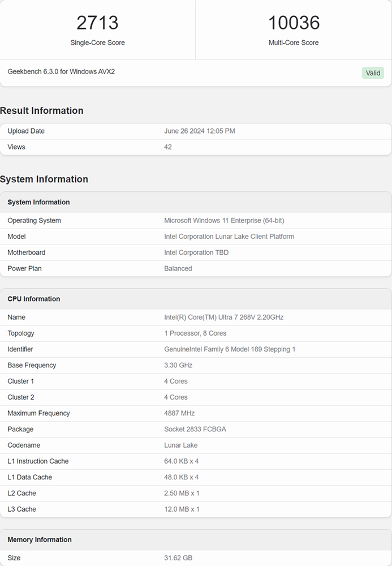
Task: Click the Result Information heading
Action: (x=42, y=110)
